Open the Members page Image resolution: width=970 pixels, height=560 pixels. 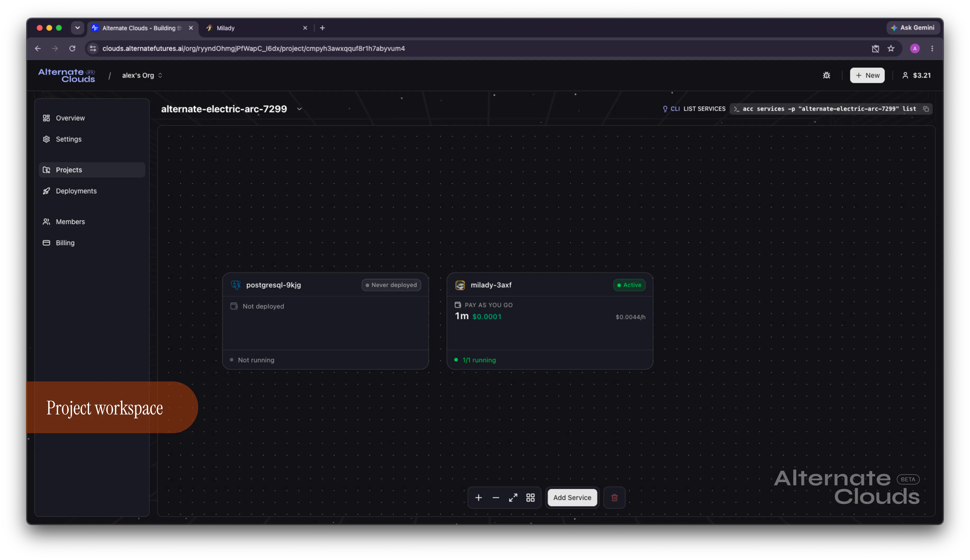tap(91, 222)
